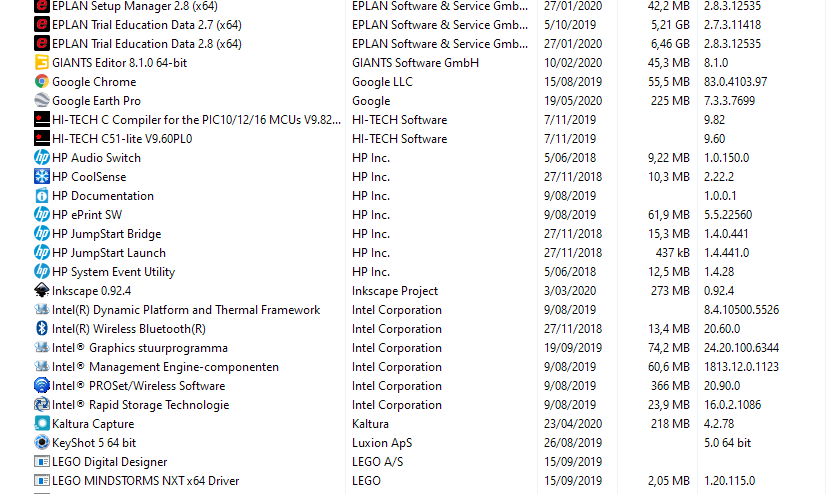Click the KeyShot 5 64 bit icon

pyautogui.click(x=41, y=443)
